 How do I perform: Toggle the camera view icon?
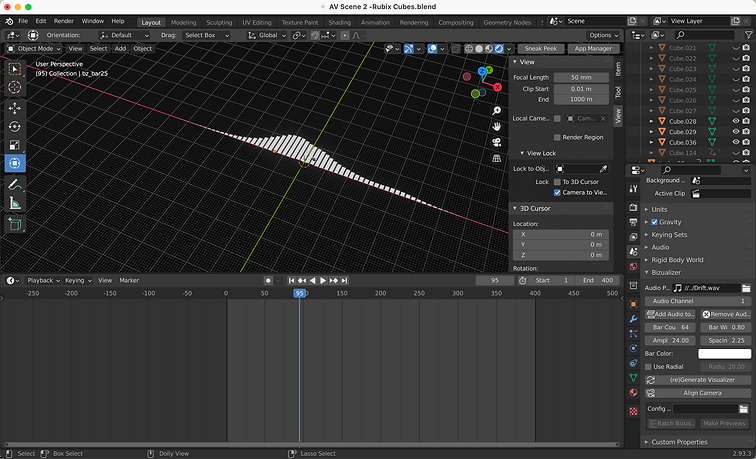point(497,142)
